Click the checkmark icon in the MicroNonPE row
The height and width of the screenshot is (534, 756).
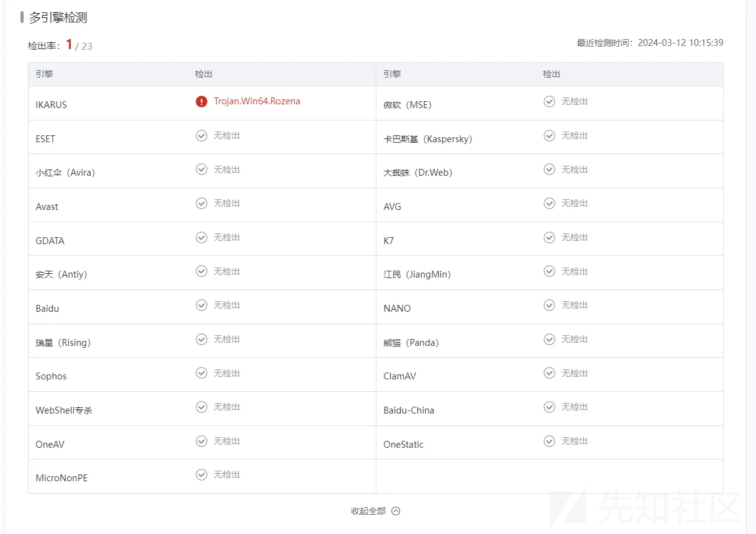tap(201, 474)
